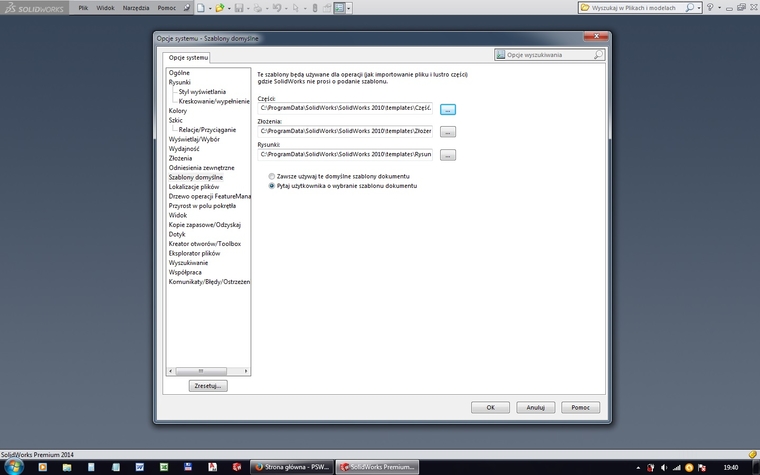Click the Zresetuj... button
This screenshot has width=760, height=475.
click(207, 386)
